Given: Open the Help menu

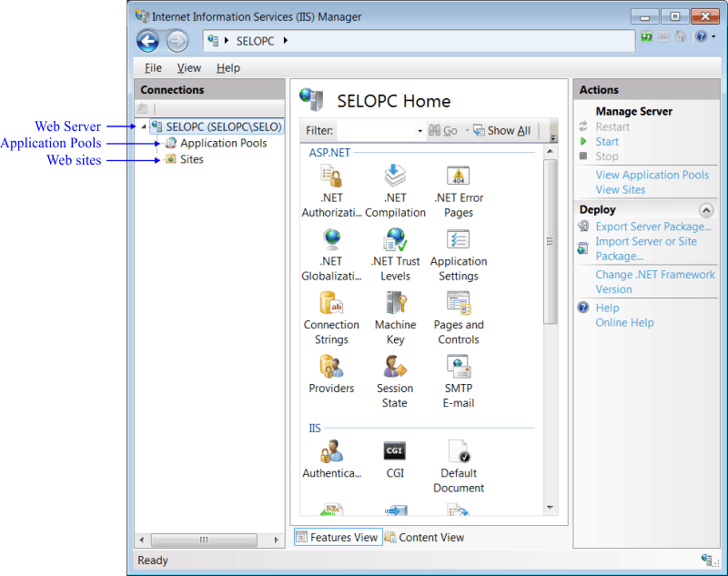Looking at the screenshot, I should click(228, 67).
